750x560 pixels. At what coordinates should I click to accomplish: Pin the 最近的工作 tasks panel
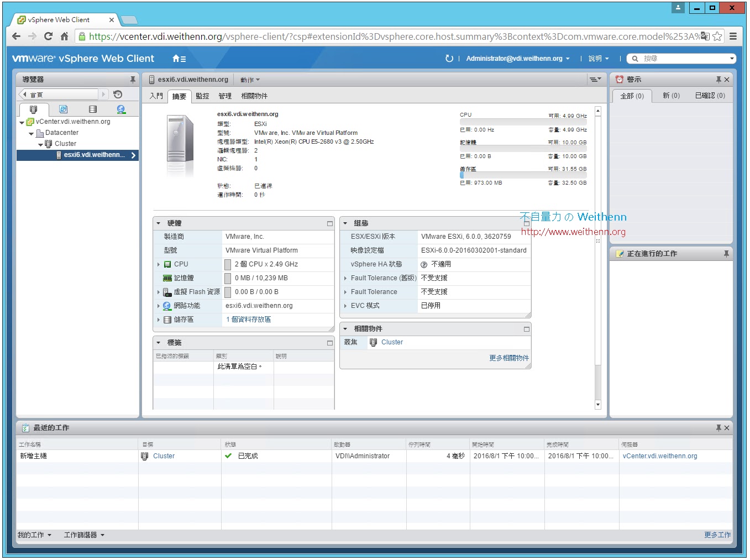pyautogui.click(x=718, y=427)
